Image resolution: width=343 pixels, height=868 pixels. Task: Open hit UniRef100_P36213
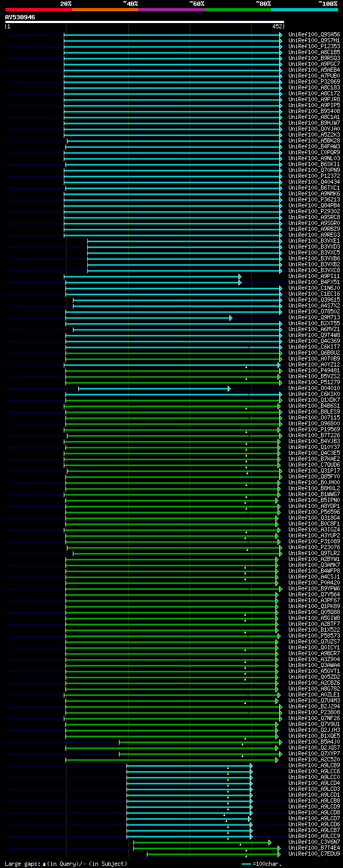[314, 199]
